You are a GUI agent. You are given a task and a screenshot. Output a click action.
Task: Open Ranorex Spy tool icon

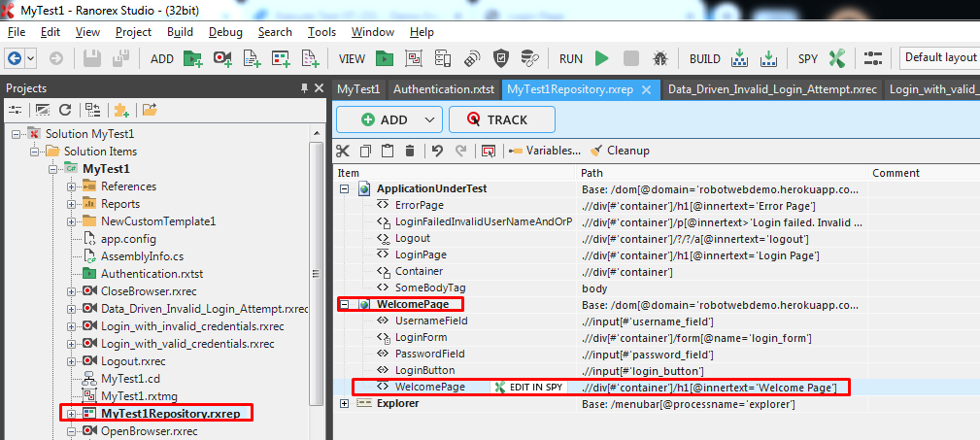[x=837, y=58]
